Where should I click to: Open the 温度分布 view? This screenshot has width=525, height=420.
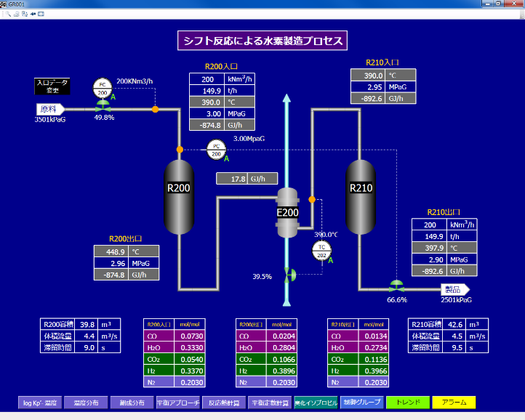tap(85, 402)
